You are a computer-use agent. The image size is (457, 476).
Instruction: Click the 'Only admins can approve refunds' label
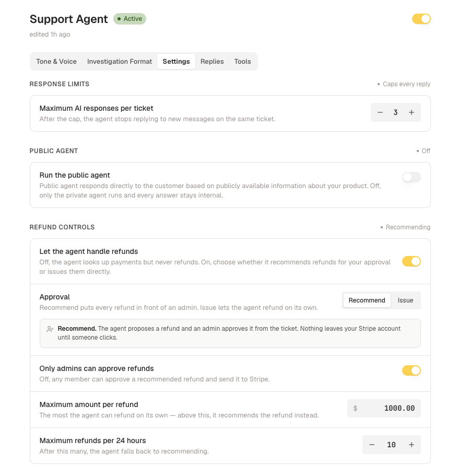97,368
